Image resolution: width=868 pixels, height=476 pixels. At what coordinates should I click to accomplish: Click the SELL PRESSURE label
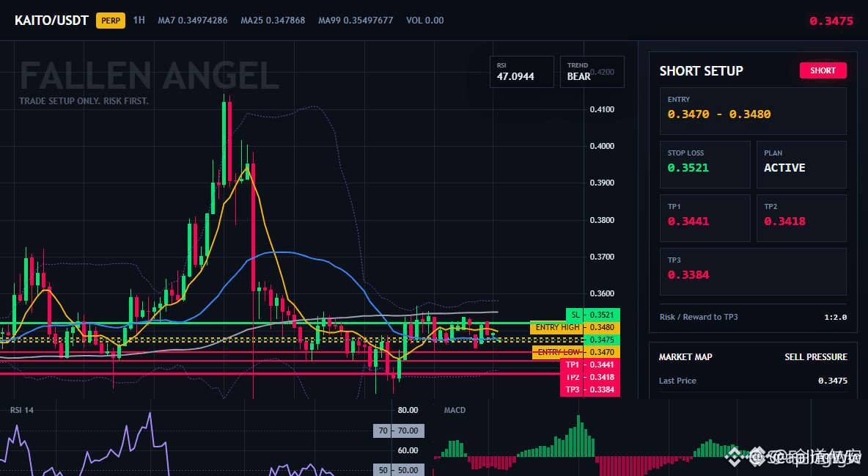815,357
